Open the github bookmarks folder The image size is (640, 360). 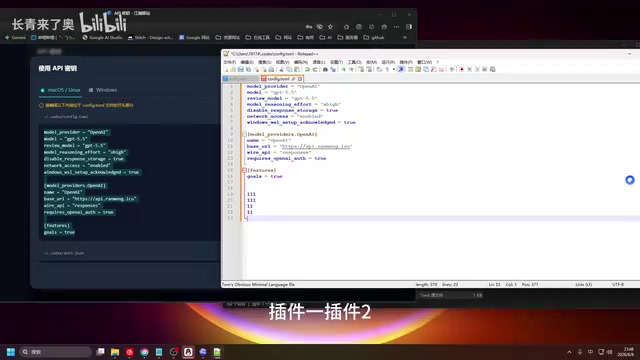(374, 38)
